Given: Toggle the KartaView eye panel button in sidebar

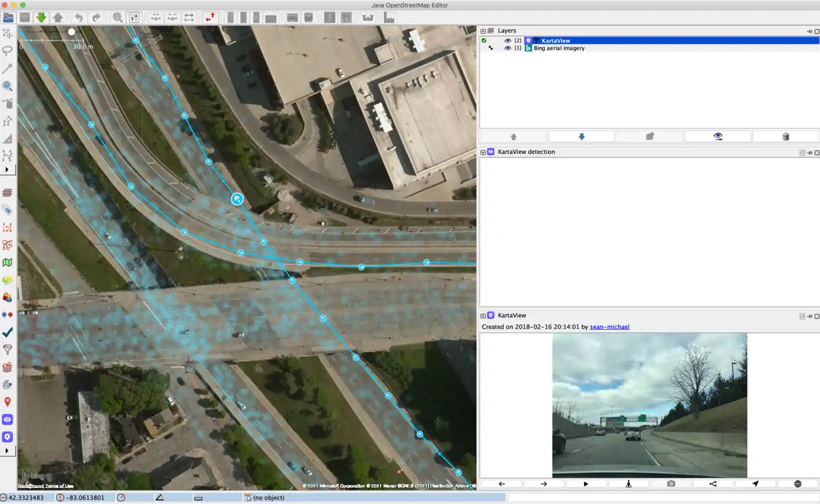Looking at the screenshot, I should [8, 419].
